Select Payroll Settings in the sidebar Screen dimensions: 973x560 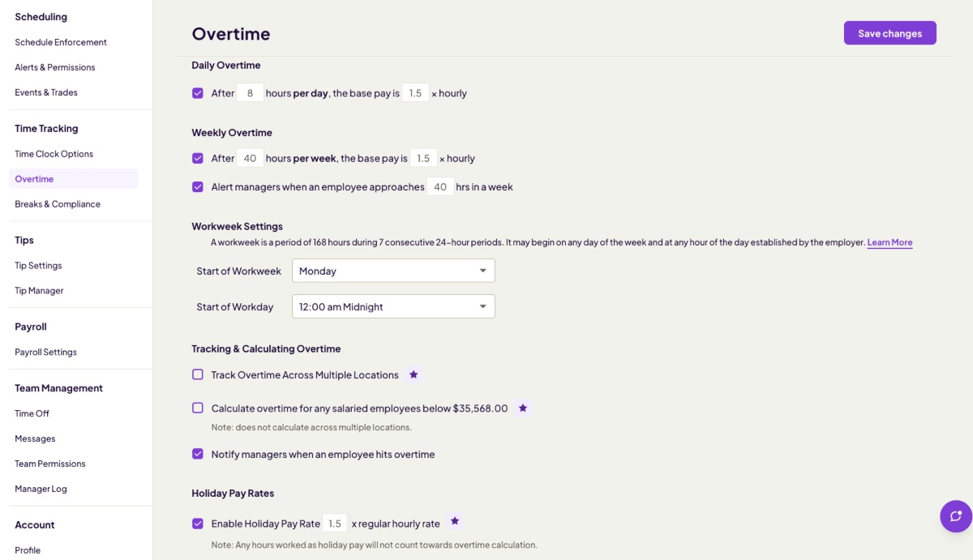tap(45, 353)
